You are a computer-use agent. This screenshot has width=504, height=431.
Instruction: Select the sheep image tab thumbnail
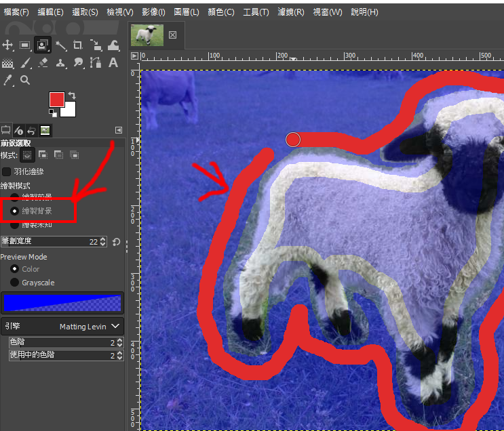(147, 35)
